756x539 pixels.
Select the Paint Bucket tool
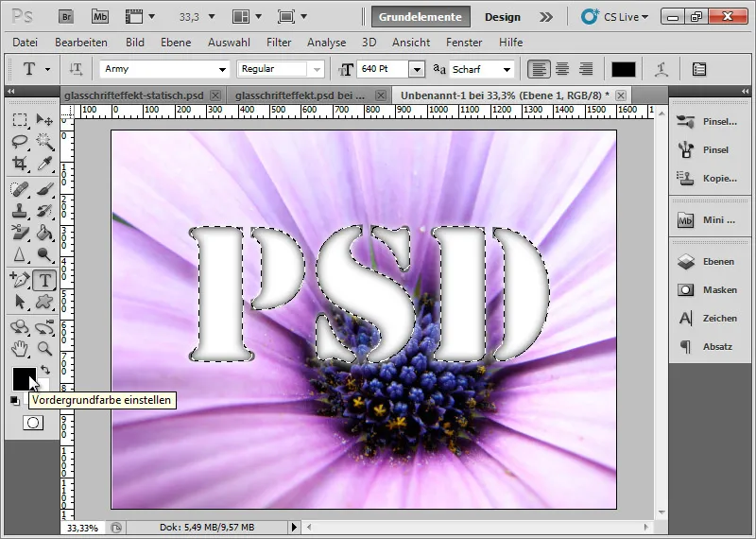tap(44, 233)
